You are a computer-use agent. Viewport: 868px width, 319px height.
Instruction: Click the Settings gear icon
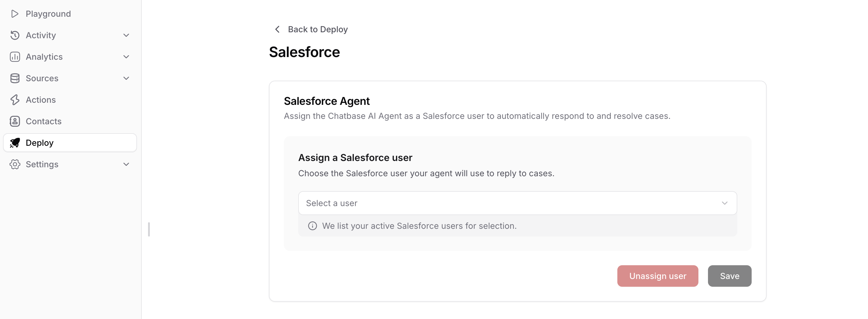(14, 165)
